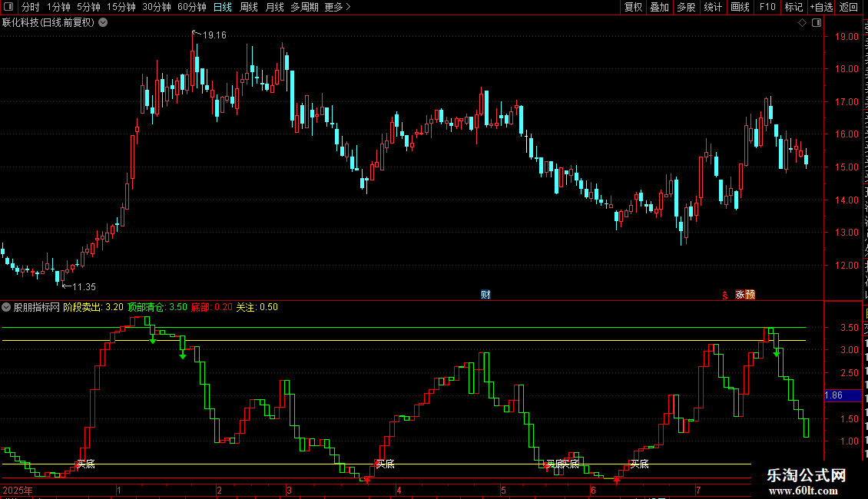Viewport: 868px width, 499px height.
Task: Click the diamond icon above price axis
Action: [x=802, y=23]
